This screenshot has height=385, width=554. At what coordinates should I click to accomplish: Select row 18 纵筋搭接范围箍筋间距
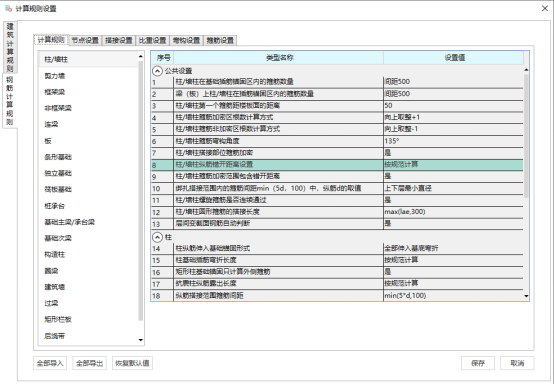(x=337, y=296)
